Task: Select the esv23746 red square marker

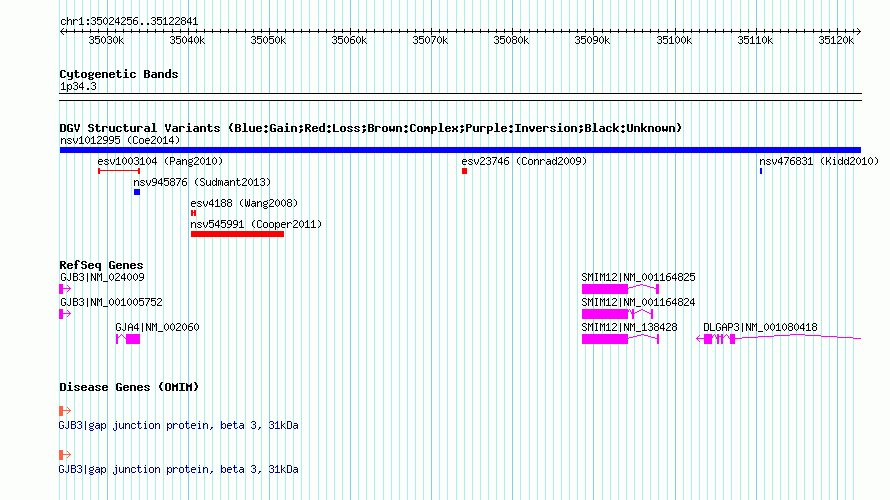Action: pyautogui.click(x=464, y=171)
